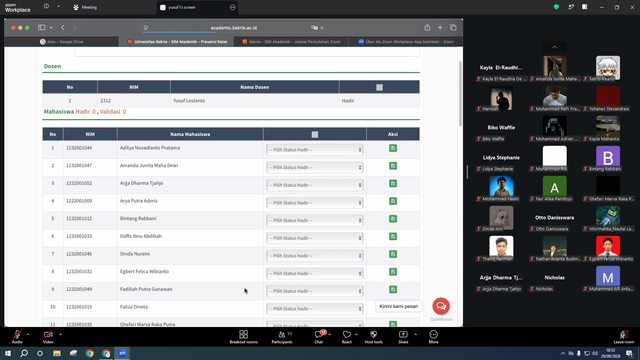640x360 pixels.
Task: Open the Participants panel
Action: click(282, 337)
